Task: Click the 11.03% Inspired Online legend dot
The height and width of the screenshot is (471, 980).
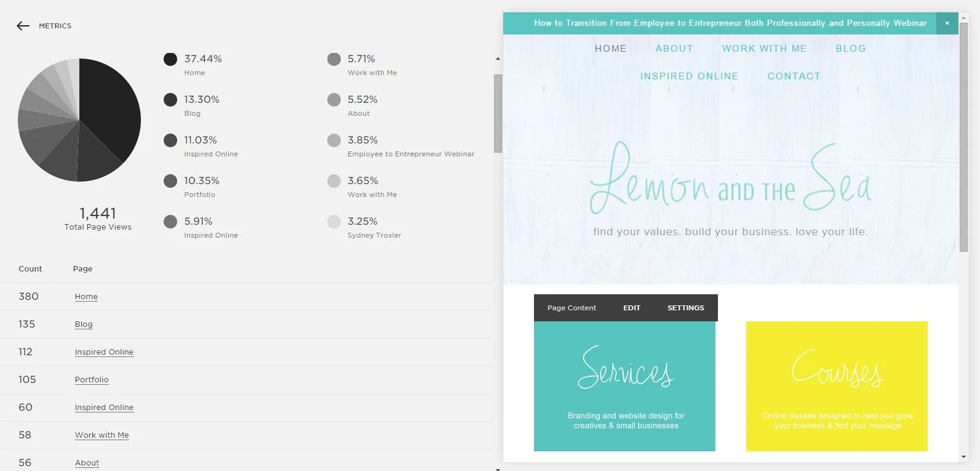Action: (170, 140)
